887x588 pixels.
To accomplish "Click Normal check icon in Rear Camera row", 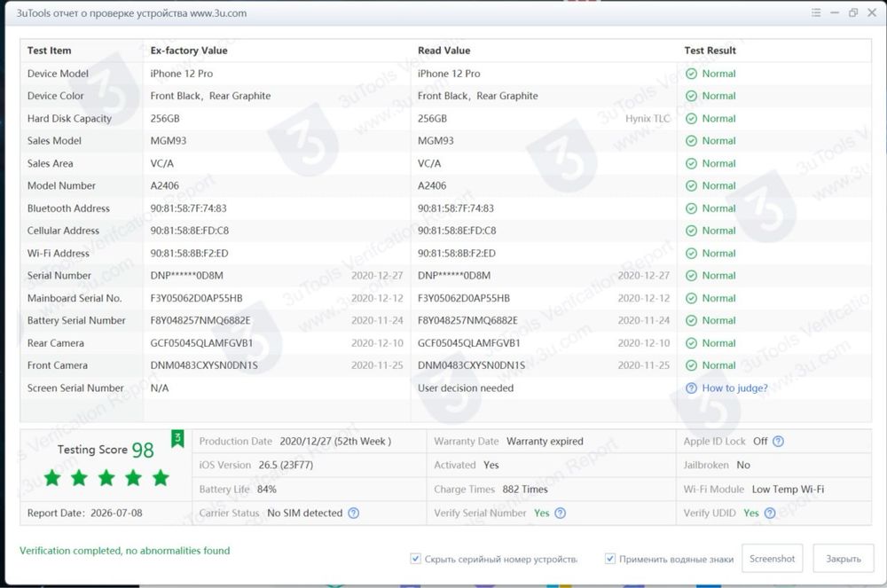I will point(691,343).
